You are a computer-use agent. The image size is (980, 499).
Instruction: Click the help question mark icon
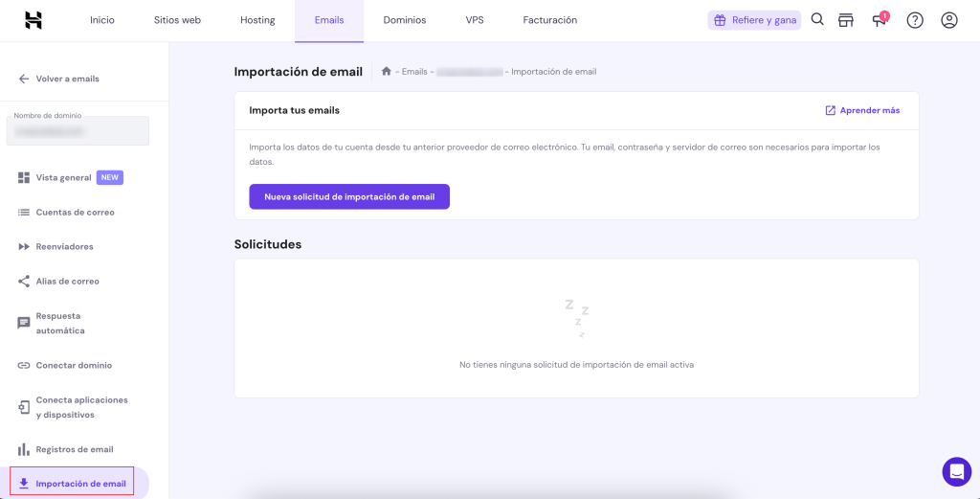click(x=915, y=20)
